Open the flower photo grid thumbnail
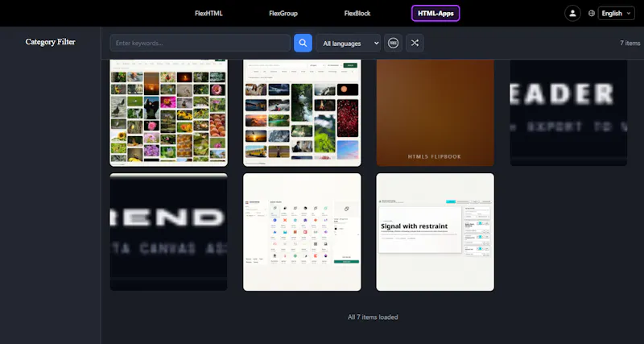Viewport: 644px width, 344px height. coord(168,113)
